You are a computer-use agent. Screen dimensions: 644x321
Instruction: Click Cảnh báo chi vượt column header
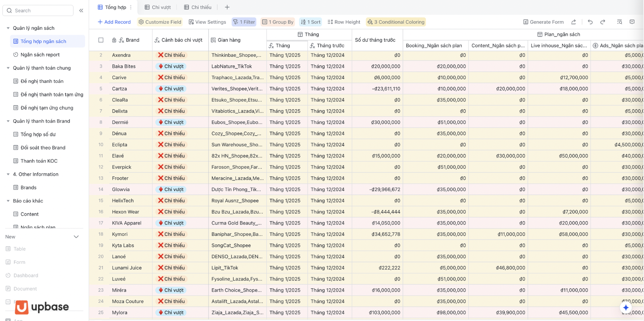tap(180, 40)
